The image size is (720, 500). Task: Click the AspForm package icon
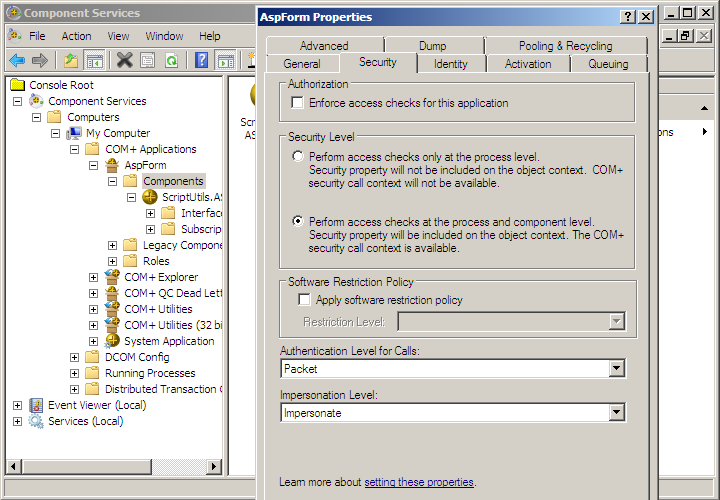pyautogui.click(x=112, y=165)
